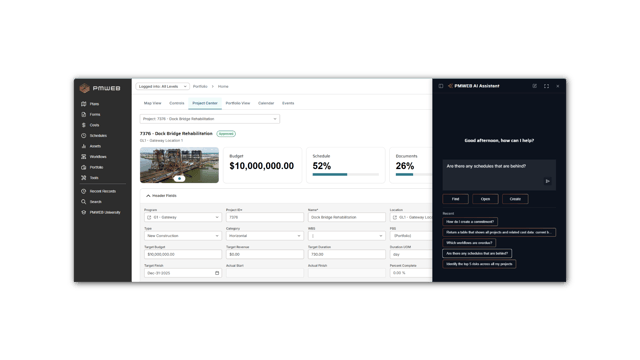Open the Program dropdown
Viewport: 640px width, 360px height.
pyautogui.click(x=182, y=217)
